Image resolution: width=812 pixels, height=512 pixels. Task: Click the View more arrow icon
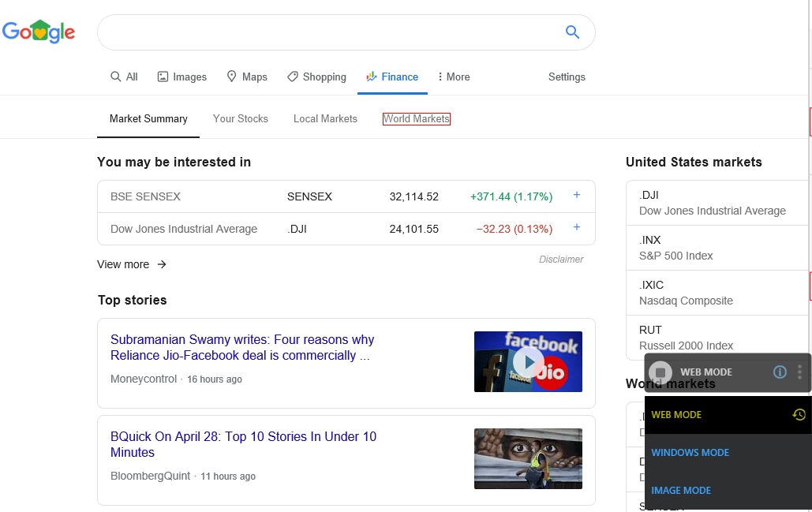[162, 264]
